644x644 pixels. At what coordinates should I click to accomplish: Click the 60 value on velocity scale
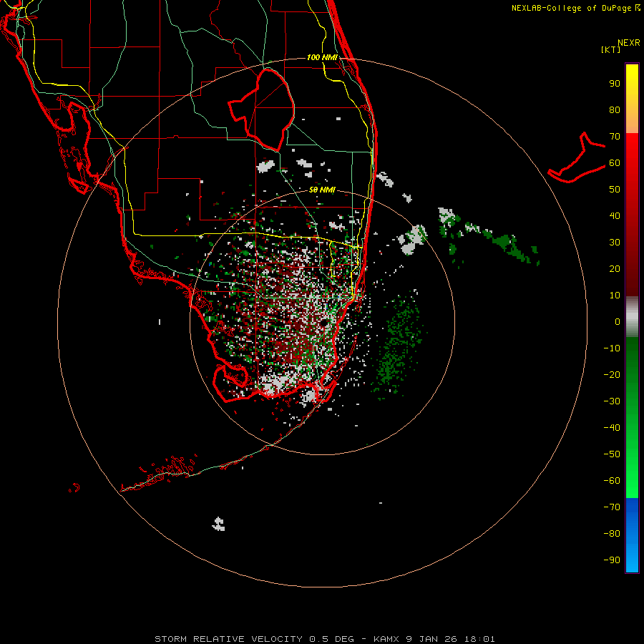615,162
